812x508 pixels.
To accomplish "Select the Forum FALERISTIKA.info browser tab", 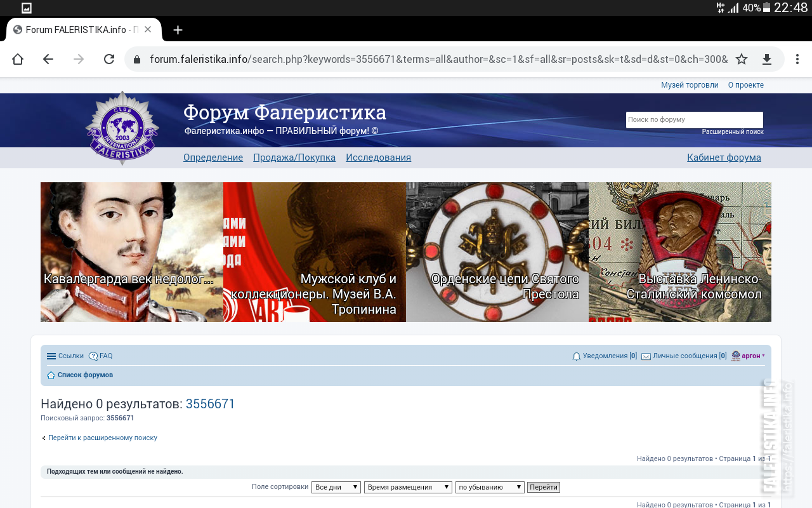I will [x=84, y=30].
